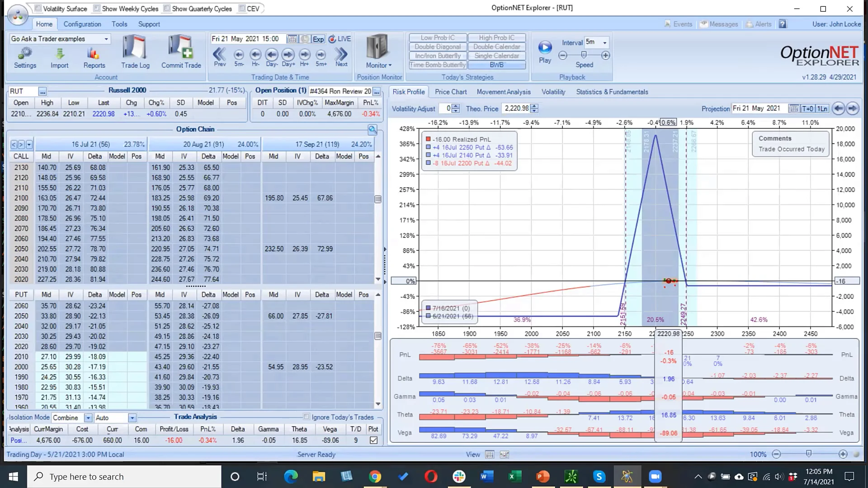Open the projection date calendar icon
The height and width of the screenshot is (488, 868).
pyautogui.click(x=794, y=108)
